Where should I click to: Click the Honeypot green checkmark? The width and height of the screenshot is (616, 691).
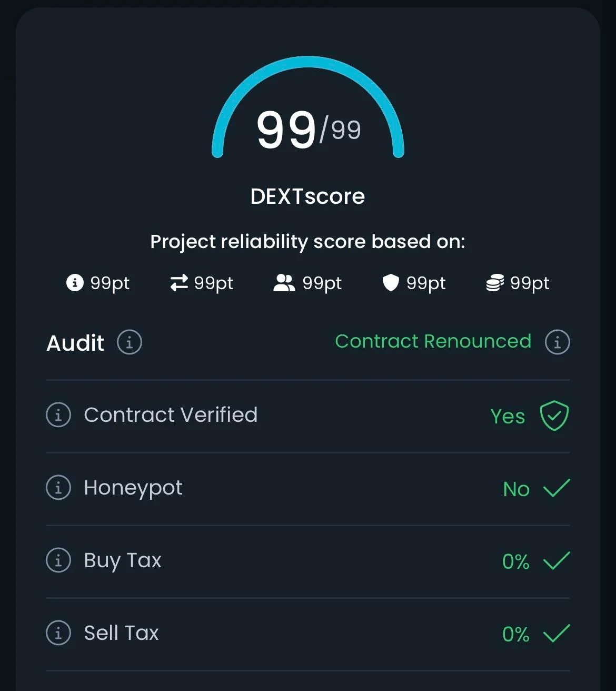coord(557,488)
